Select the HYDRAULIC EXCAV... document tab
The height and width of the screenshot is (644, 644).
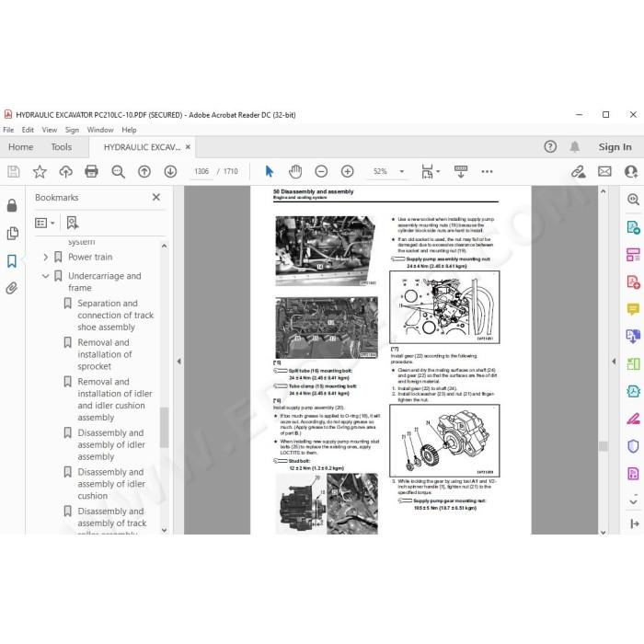(142, 147)
